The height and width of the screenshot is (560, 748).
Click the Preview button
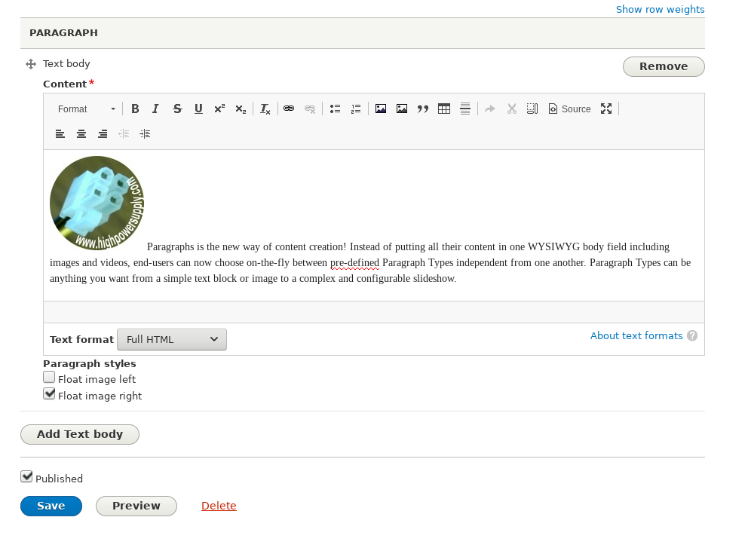136,506
